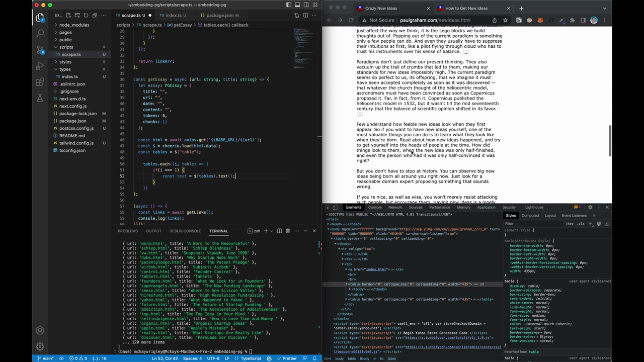
Task: Open the Extensions view
Action: tap(40, 82)
